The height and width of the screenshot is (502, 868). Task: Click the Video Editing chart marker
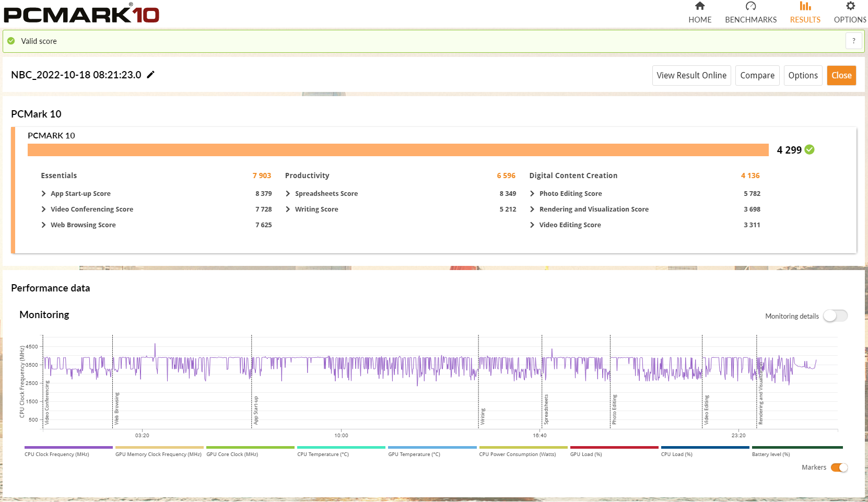706,410
